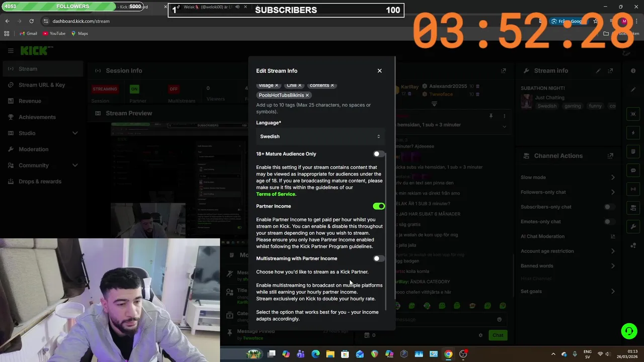Open Followers-only chat options
The width and height of the screenshot is (644, 362).
coord(613,192)
